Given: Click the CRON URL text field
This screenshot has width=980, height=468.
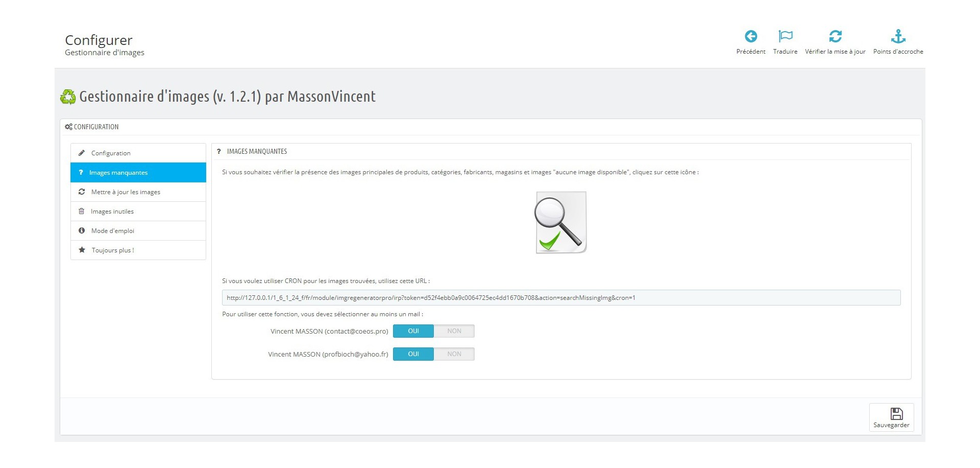Looking at the screenshot, I should point(560,298).
